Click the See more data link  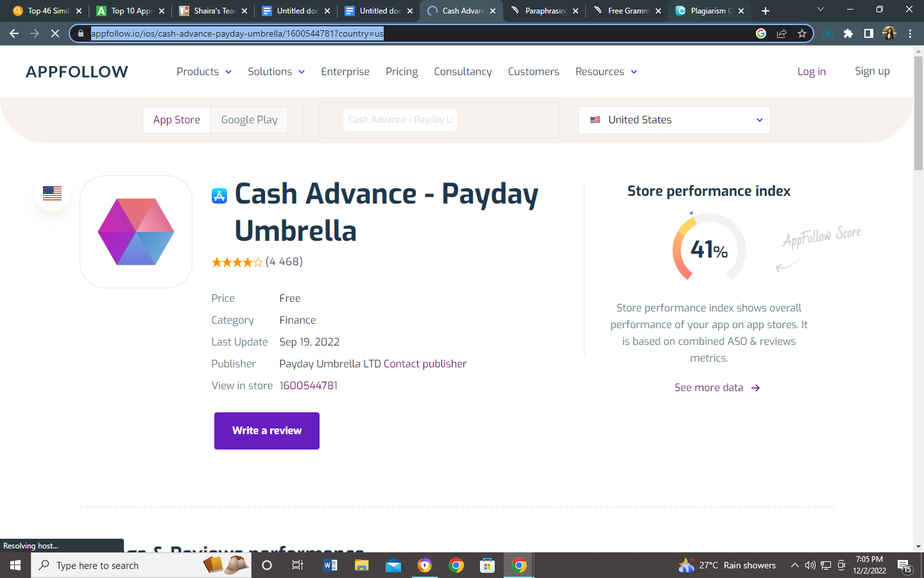pyautogui.click(x=717, y=388)
